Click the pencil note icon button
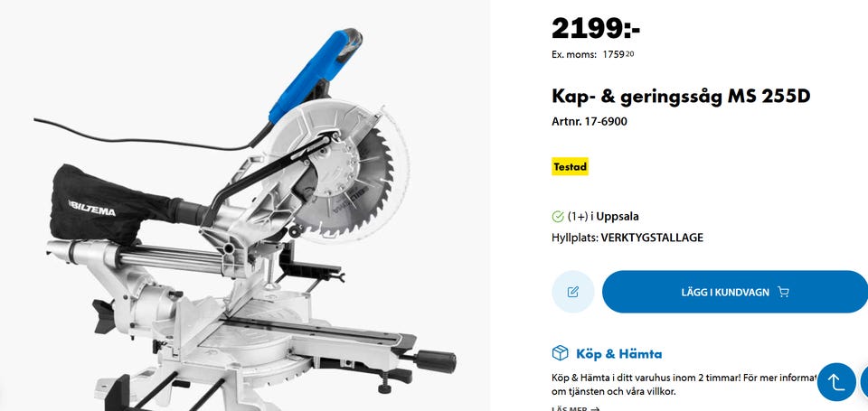The height and width of the screenshot is (411, 868). [573, 292]
